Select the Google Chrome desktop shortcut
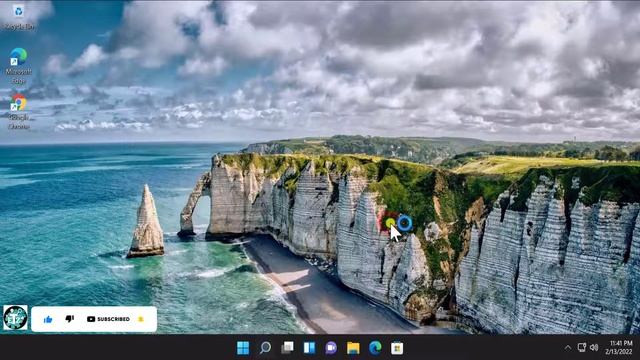This screenshot has height=360, width=640. [x=18, y=111]
